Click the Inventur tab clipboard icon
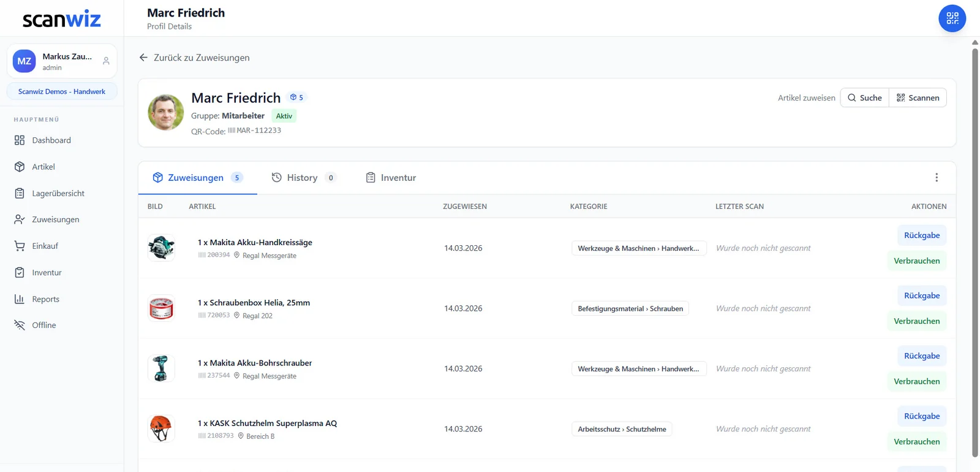Screen dimensions: 980x472 coord(371,178)
